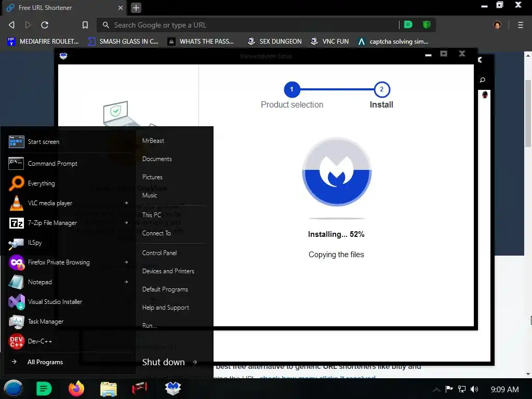This screenshot has height=399, width=532.
Task: Open Pictures from start menu
Action: coord(152,177)
